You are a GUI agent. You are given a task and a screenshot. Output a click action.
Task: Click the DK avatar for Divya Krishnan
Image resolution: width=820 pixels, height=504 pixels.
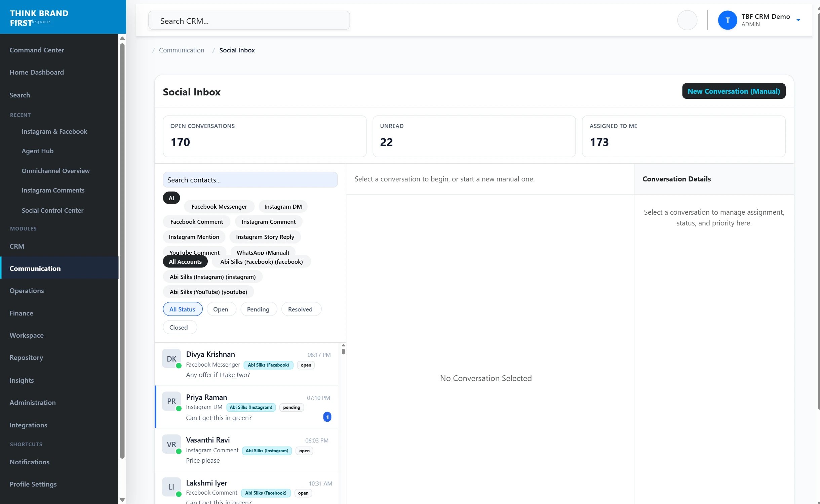171,359
